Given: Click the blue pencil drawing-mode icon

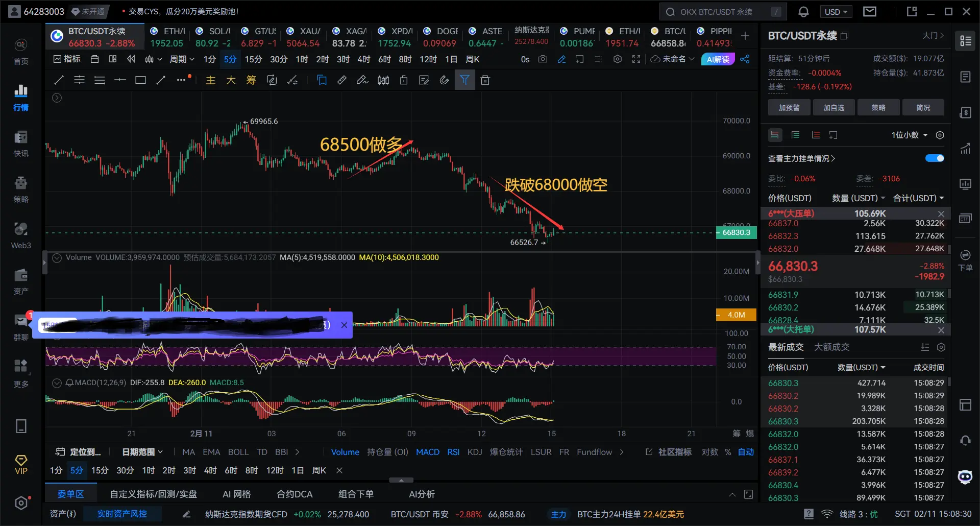Looking at the screenshot, I should click(561, 59).
